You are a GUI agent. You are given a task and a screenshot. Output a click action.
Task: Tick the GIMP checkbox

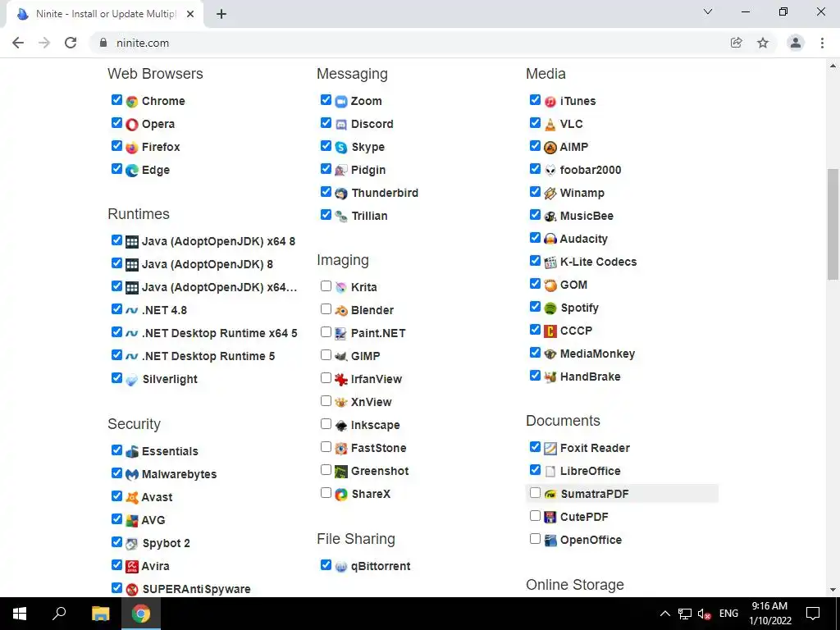pos(326,355)
